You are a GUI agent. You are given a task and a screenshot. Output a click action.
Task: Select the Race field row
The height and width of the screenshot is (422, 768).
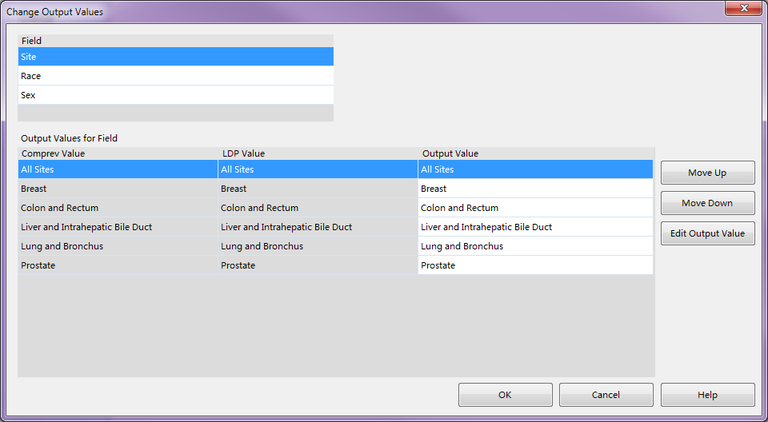[175, 76]
